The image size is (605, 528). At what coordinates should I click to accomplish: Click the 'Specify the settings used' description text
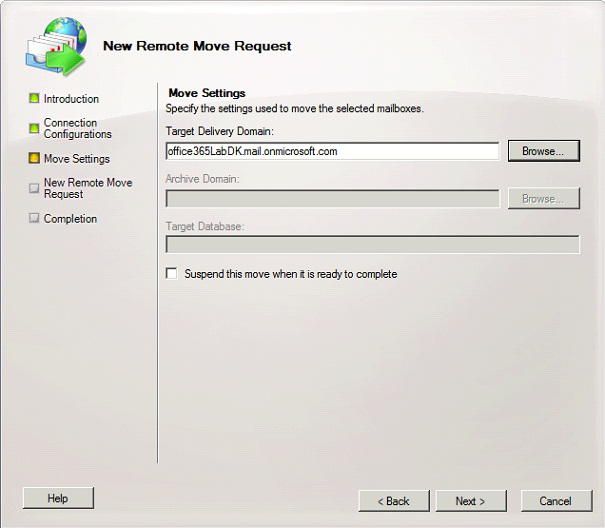[294, 108]
